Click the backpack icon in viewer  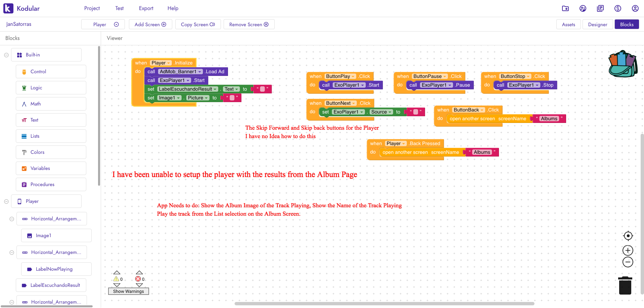(623, 64)
